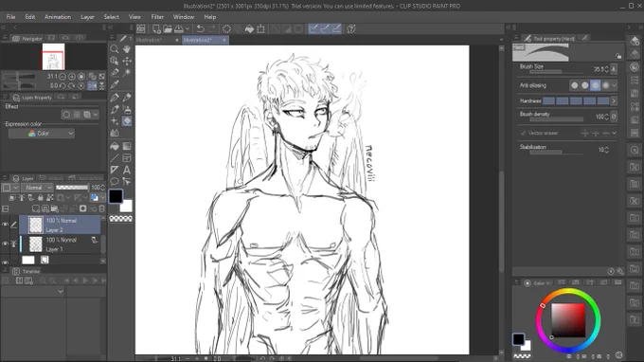Select the Auto select magic wand tool
The width and height of the screenshot is (644, 362).
[127, 73]
